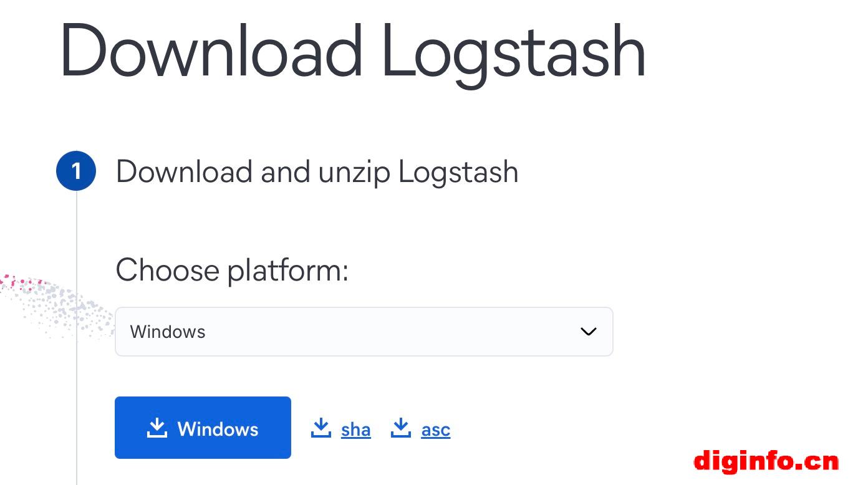Open the sha checksum link

pyautogui.click(x=356, y=430)
